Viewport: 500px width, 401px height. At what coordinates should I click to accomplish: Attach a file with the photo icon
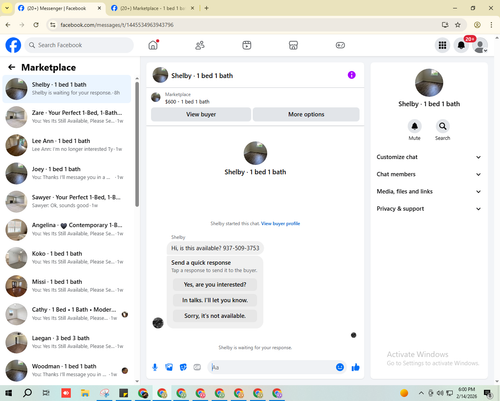(169, 367)
